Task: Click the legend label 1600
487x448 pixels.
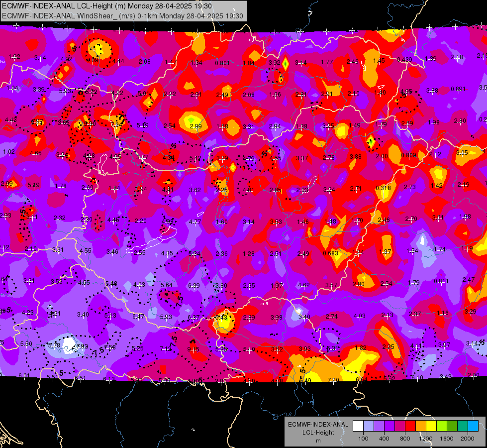Action: pyautogui.click(x=447, y=439)
